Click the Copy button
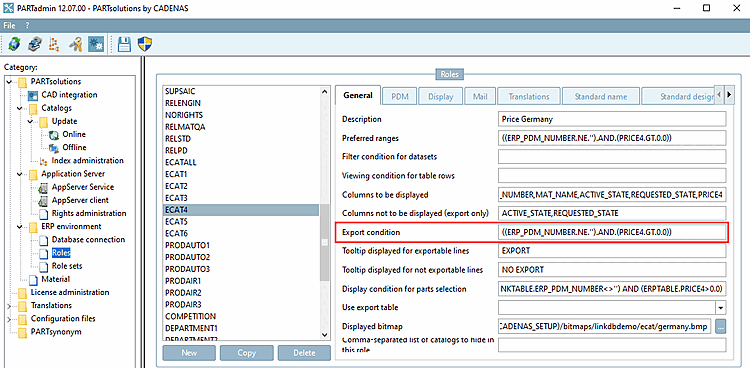Image resolution: width=750 pixels, height=368 pixels. pos(246,353)
